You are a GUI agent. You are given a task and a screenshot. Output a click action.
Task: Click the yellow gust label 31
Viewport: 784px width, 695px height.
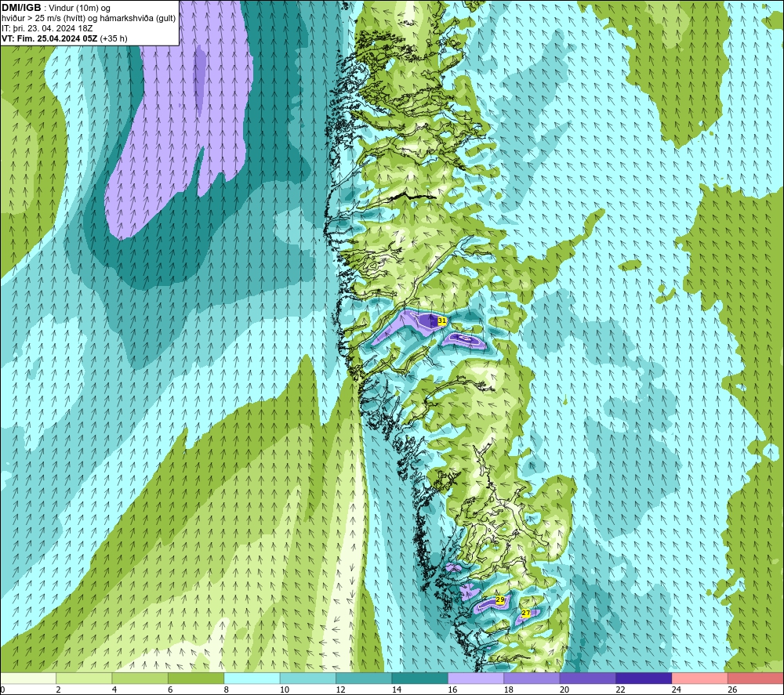pos(441,320)
